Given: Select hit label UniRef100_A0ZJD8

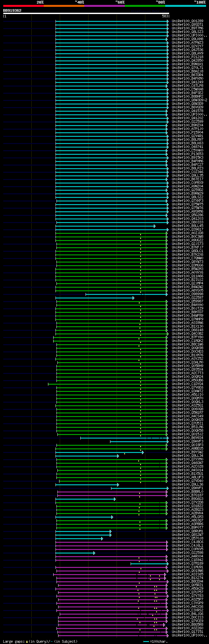Looking at the screenshot, I should pyautogui.click(x=187, y=233).
